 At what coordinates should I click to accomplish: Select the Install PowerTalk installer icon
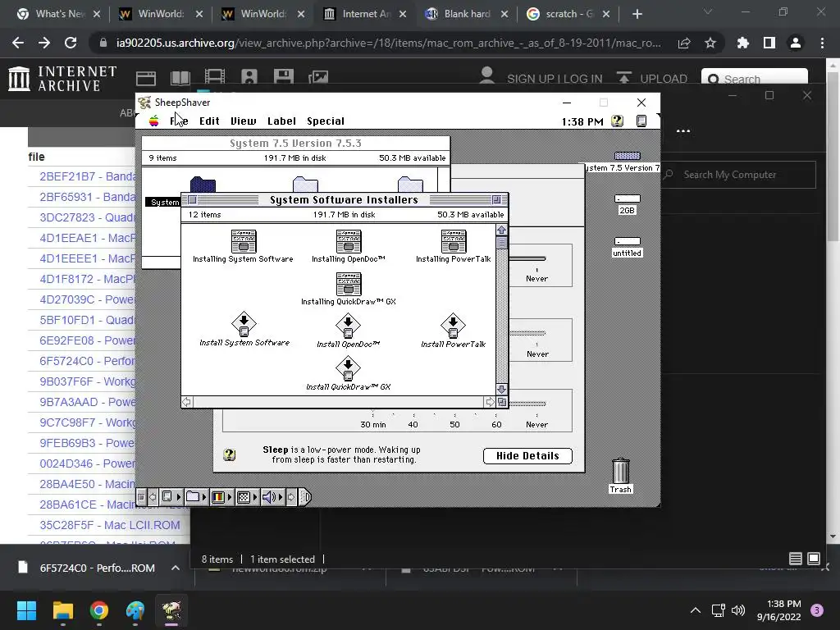click(453, 326)
